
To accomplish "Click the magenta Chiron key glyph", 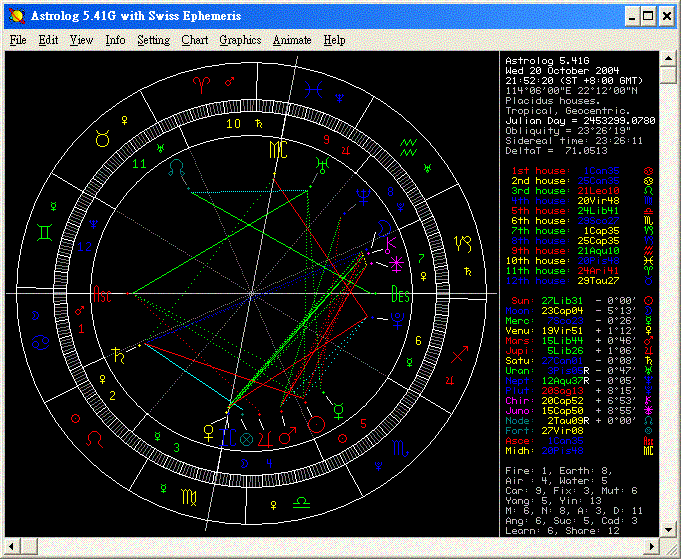I will (390, 245).
